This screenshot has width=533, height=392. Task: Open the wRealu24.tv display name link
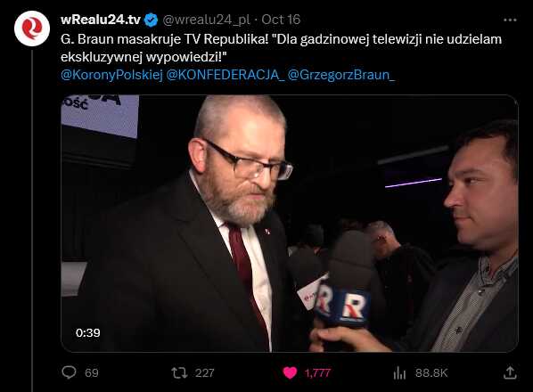pyautogui.click(x=101, y=20)
